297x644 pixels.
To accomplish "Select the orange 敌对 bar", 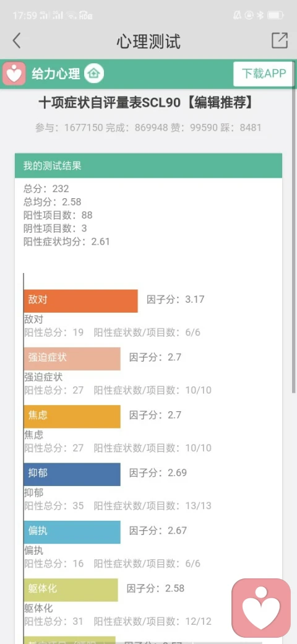I will [x=80, y=301].
